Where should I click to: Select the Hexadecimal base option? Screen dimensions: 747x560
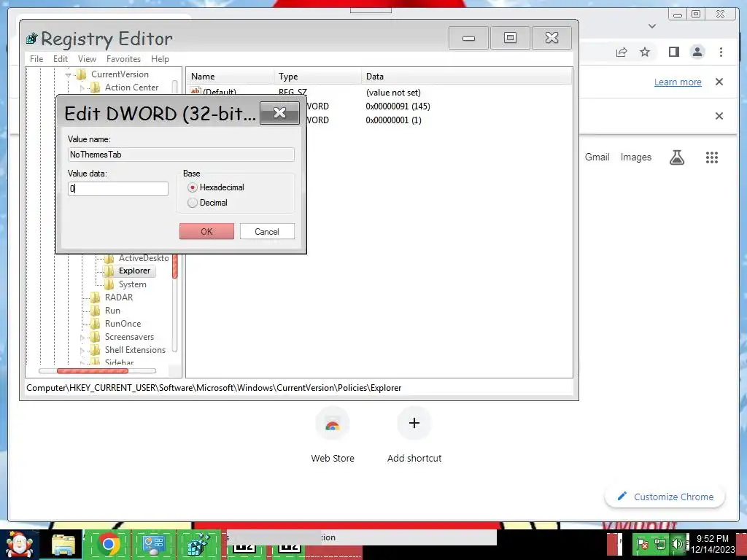coord(216,187)
